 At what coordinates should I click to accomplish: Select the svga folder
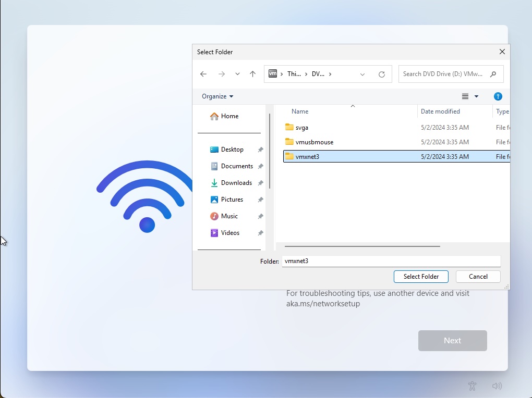click(396, 128)
